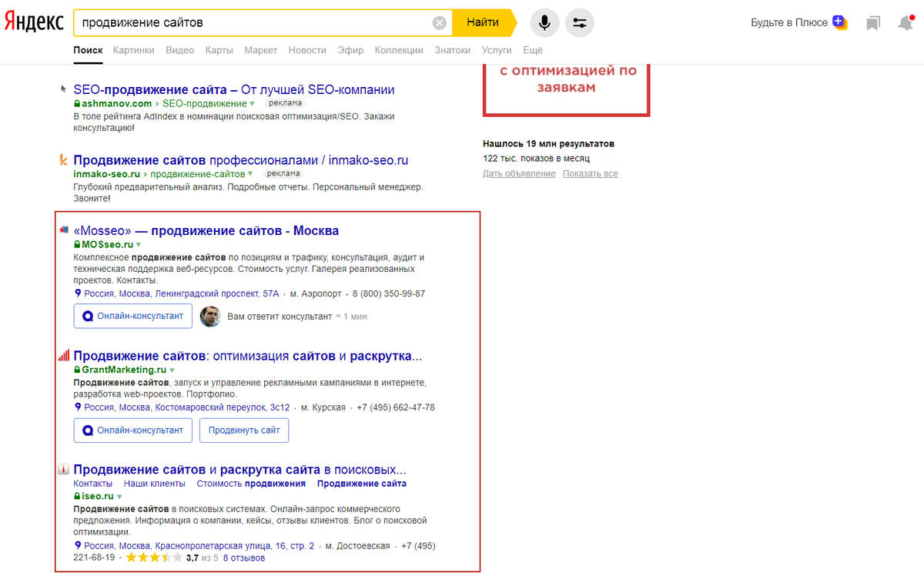
Task: Click Продвинуть сайт button
Action: click(x=244, y=430)
